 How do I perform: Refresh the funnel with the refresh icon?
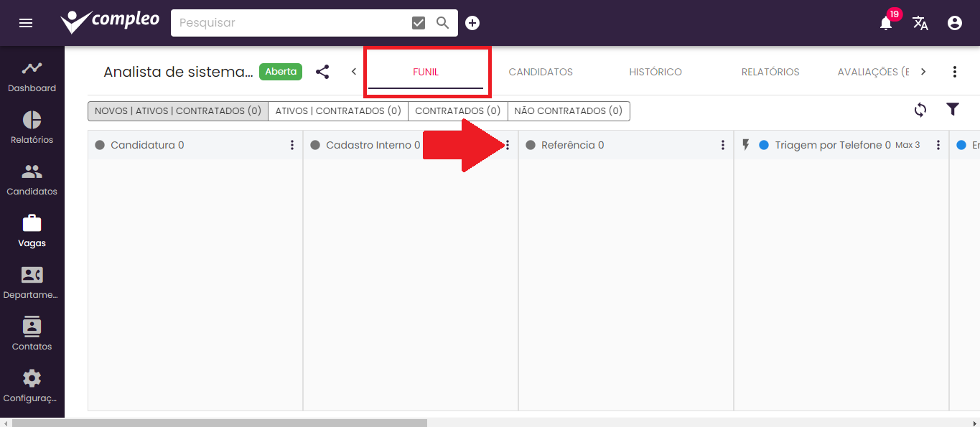coord(920,109)
